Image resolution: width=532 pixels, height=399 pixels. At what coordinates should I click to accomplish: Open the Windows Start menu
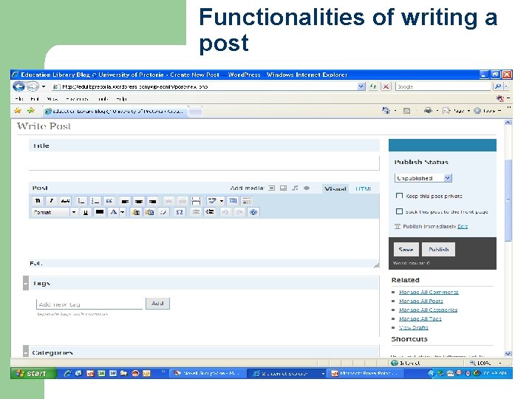click(x=33, y=373)
